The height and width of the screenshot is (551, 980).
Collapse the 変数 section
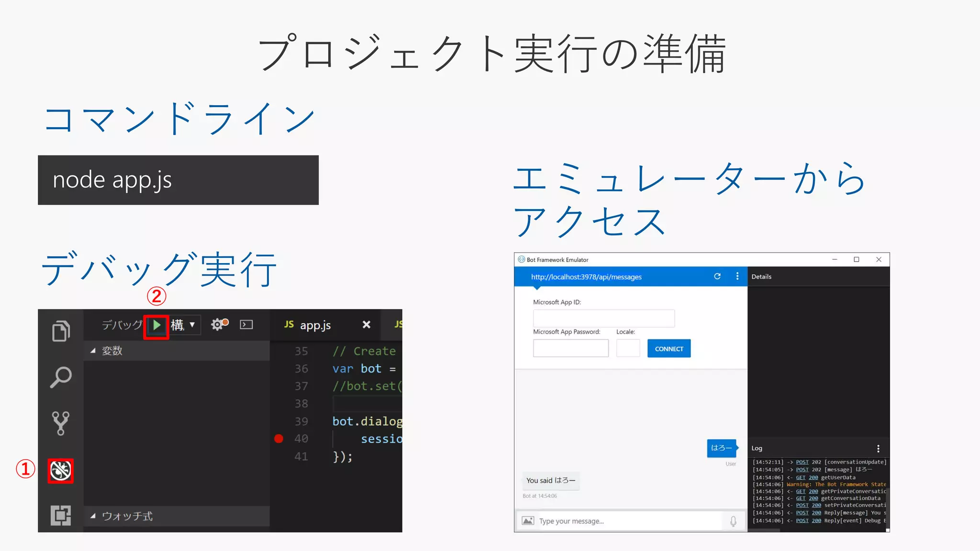(x=177, y=351)
